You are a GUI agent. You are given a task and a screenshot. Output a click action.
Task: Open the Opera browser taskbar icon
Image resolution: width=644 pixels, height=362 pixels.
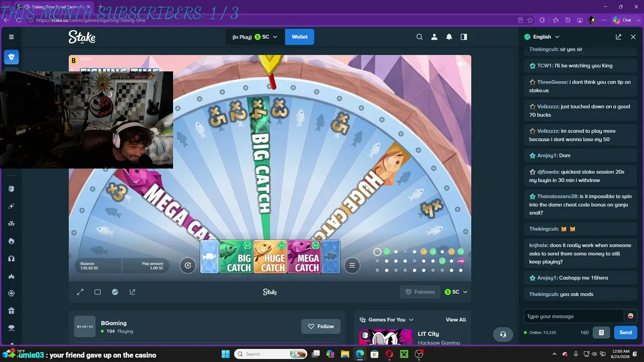[389, 354]
